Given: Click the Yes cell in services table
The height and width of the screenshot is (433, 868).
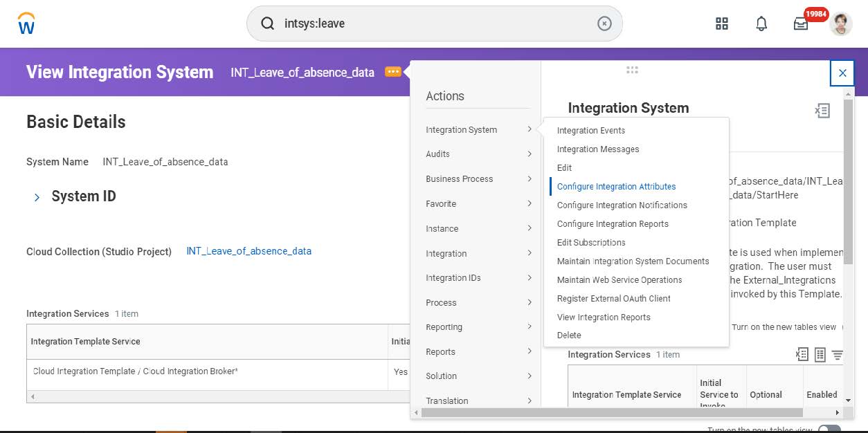Looking at the screenshot, I should point(401,371).
